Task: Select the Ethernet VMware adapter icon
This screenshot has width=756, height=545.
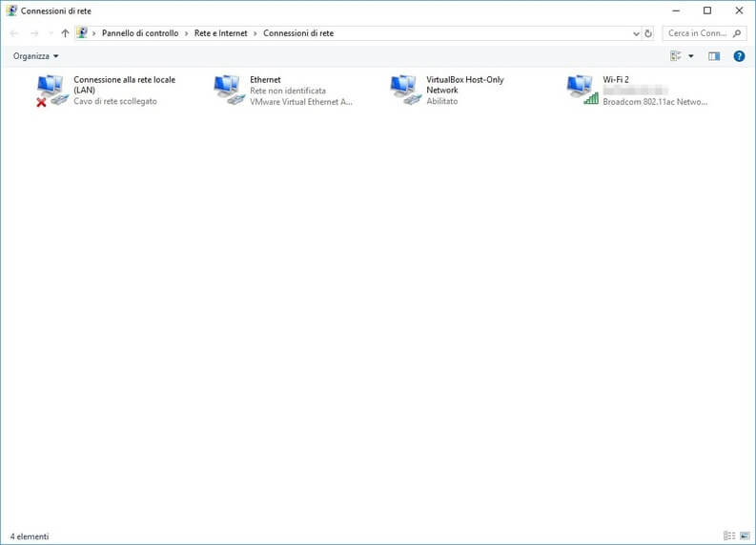Action: coord(229,91)
